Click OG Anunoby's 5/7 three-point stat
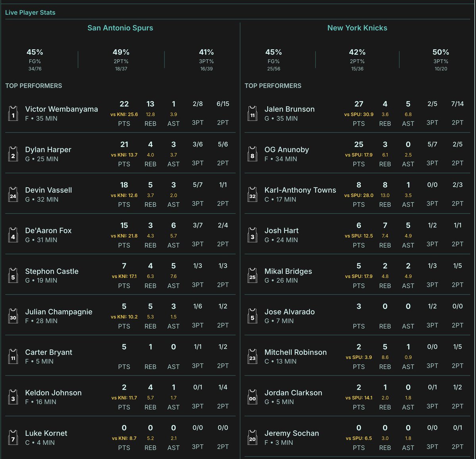The image size is (476, 459). (x=432, y=145)
